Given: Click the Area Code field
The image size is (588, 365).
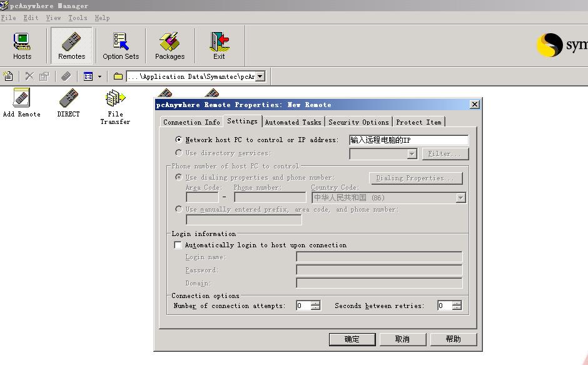Looking at the screenshot, I should [x=202, y=197].
